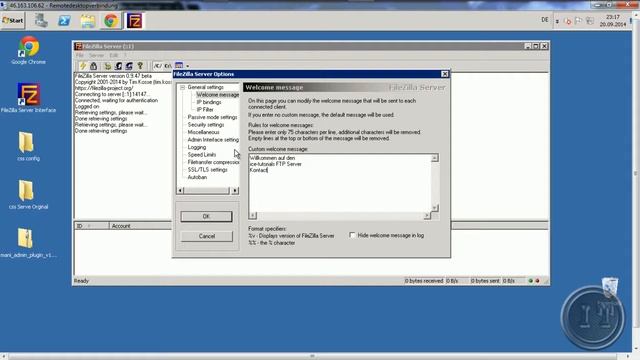Open Security settings page
This screenshot has width=640, height=360.
(206, 124)
